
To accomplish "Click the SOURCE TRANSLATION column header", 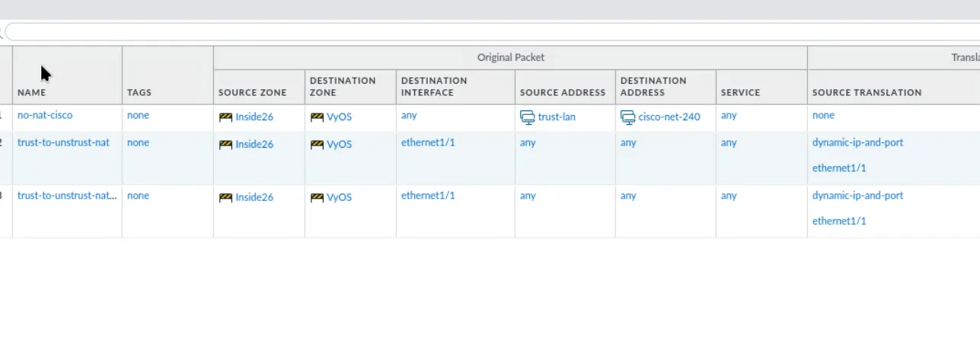I will click(867, 92).
